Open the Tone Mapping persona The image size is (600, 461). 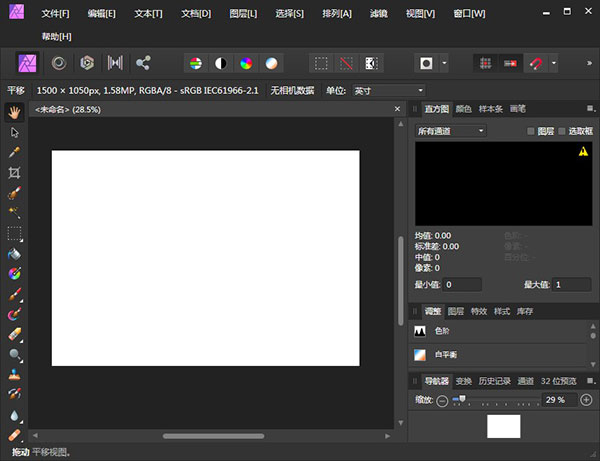click(x=115, y=63)
